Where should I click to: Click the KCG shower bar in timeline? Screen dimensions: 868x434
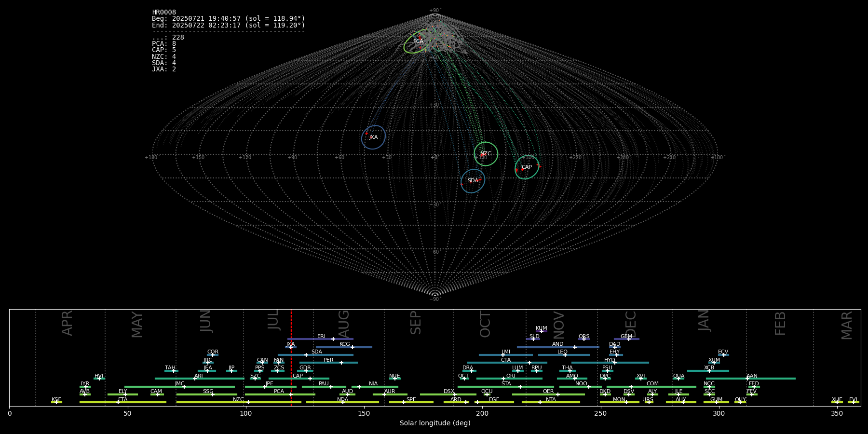point(344,347)
